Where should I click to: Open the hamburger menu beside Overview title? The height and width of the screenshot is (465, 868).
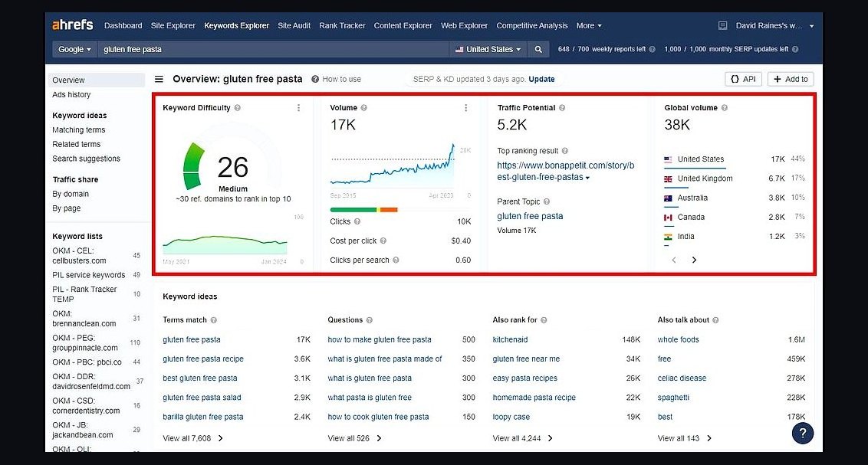tap(159, 79)
